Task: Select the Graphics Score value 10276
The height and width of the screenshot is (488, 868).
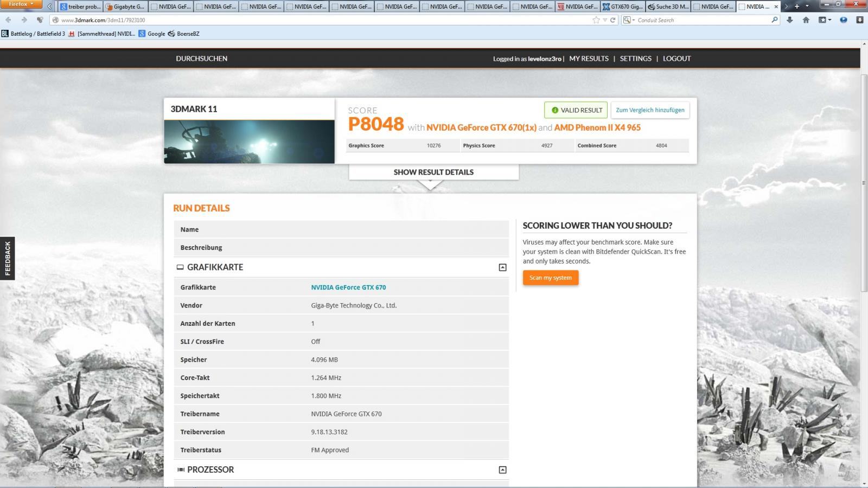Action: [434, 145]
